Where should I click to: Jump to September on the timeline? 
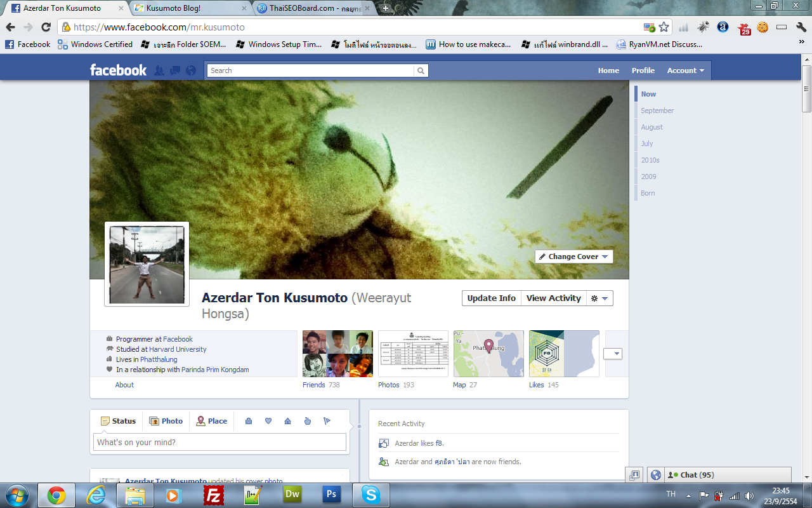pyautogui.click(x=657, y=110)
